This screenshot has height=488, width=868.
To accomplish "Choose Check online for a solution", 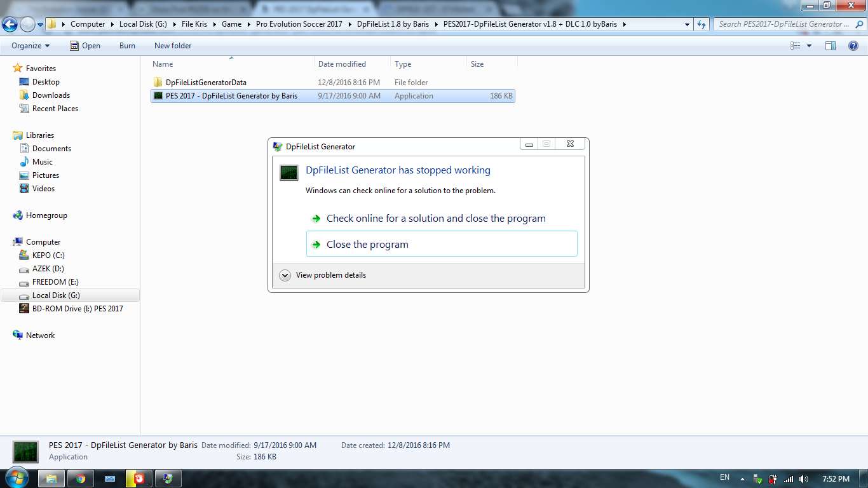I will coord(435,219).
